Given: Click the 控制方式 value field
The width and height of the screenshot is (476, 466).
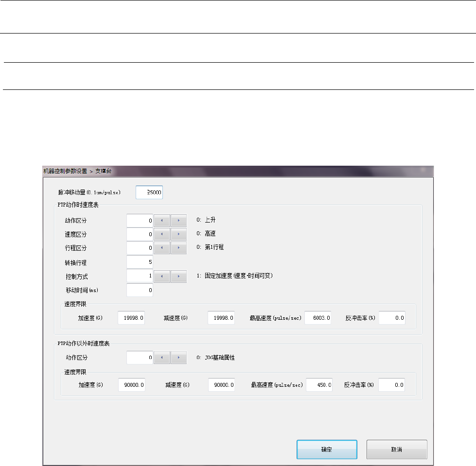Looking at the screenshot, I should pos(140,276).
